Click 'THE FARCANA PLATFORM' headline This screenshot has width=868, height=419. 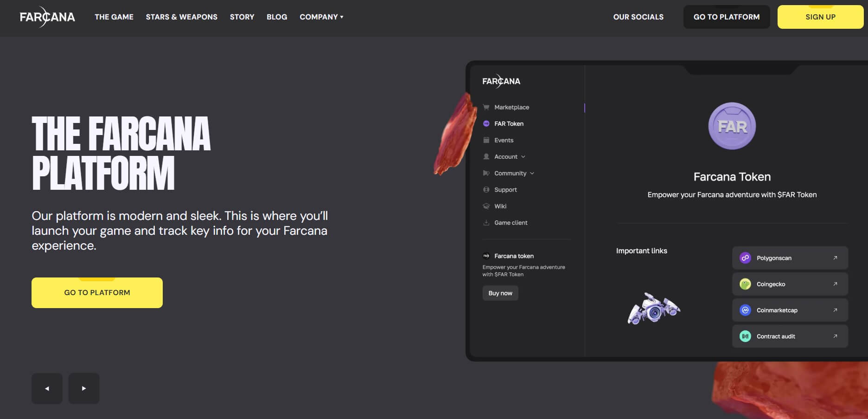(x=121, y=153)
